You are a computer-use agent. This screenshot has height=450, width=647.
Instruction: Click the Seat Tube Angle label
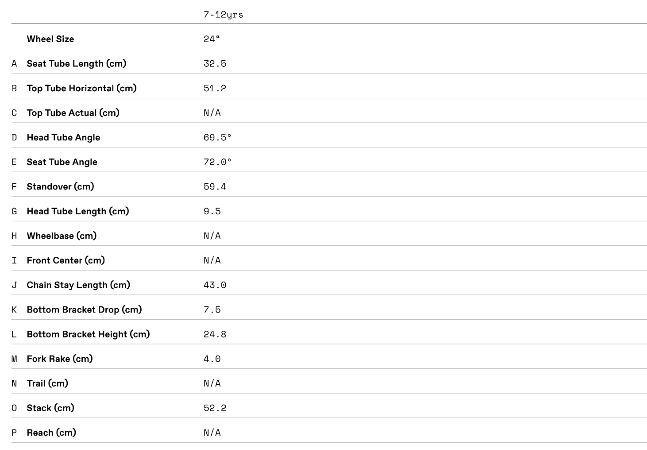tap(62, 162)
